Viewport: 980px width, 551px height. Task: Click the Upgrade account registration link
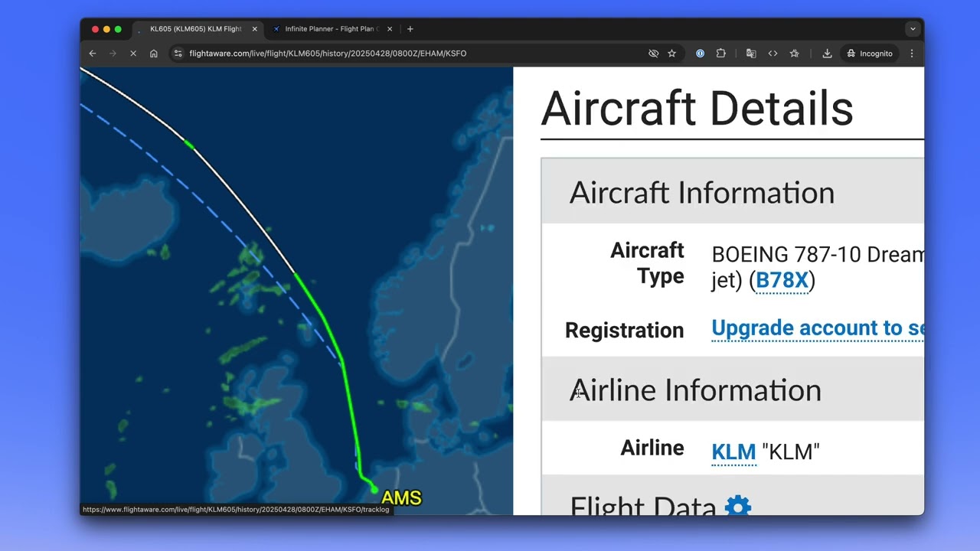coord(818,328)
